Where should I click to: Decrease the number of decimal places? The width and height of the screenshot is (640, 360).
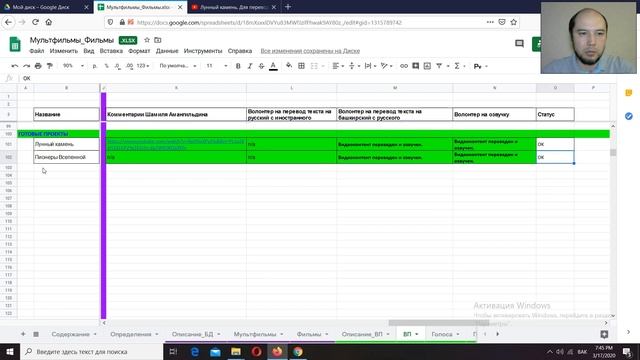(118, 66)
